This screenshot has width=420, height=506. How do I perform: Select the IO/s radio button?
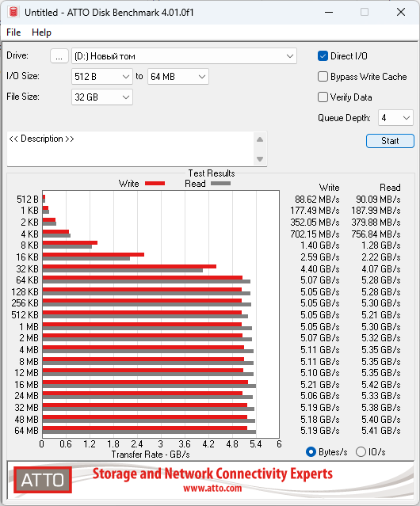pos(361,452)
